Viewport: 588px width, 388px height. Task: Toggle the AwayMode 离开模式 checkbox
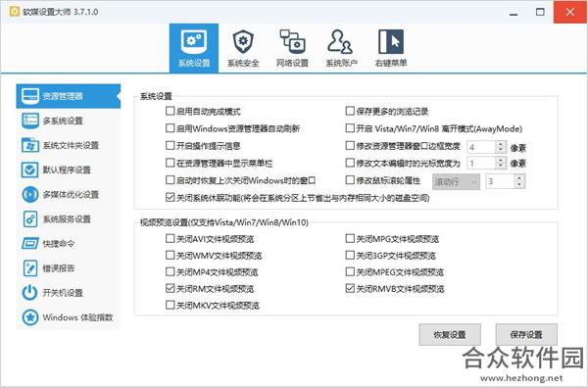pos(350,128)
